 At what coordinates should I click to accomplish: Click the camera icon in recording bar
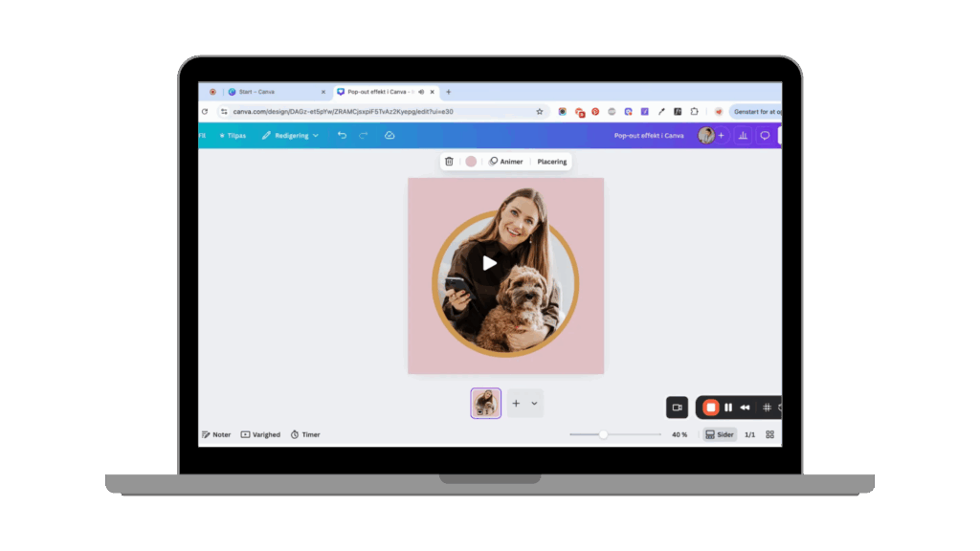(x=677, y=408)
